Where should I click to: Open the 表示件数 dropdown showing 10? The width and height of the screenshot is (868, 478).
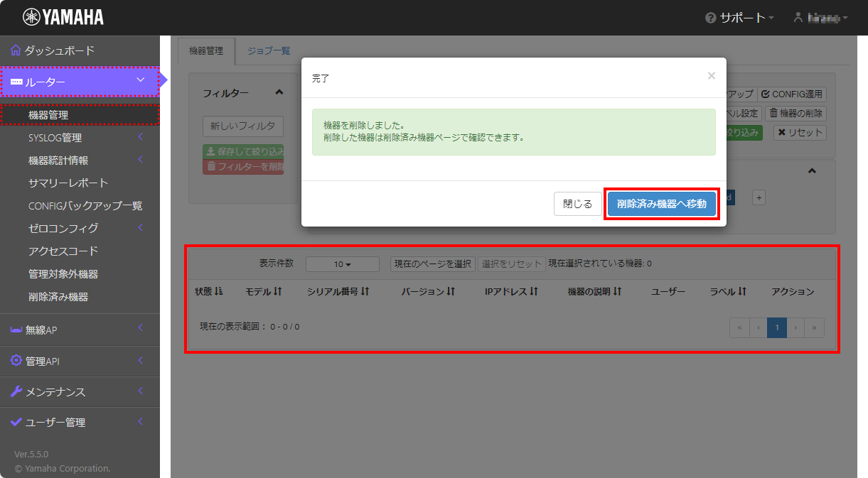[342, 264]
